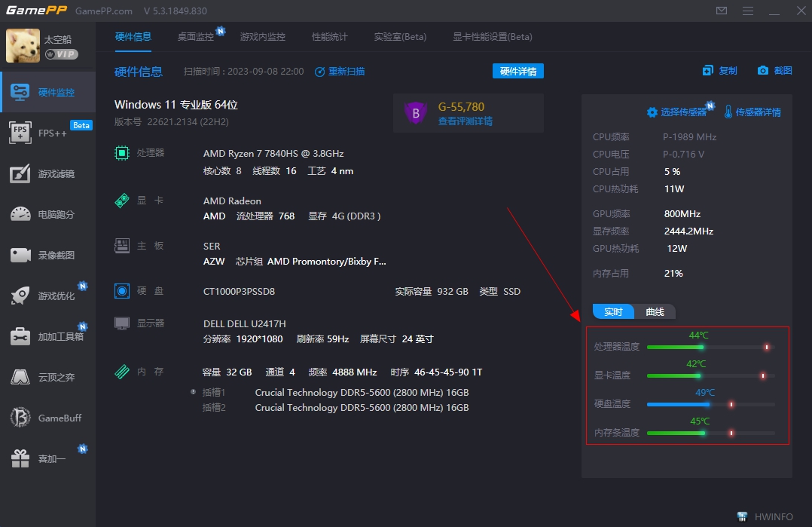Open the hamburger menu in title bar

tap(748, 11)
